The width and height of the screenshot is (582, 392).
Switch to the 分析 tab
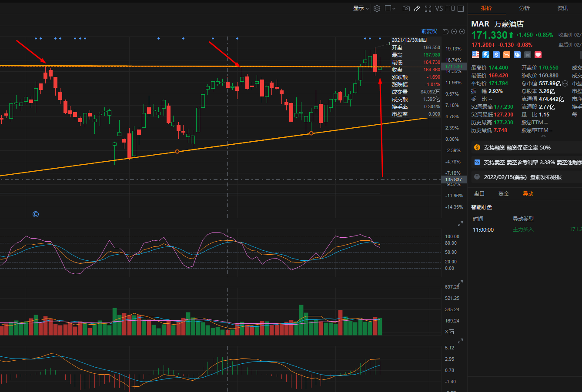tap(525, 8)
